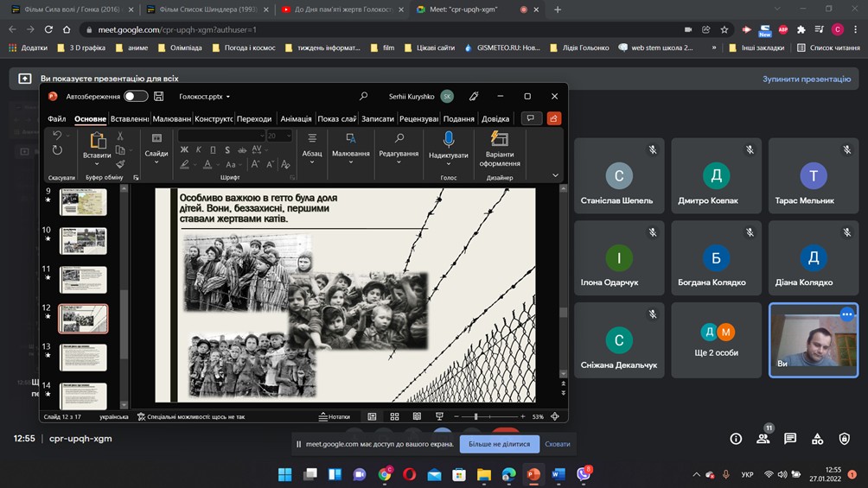The image size is (868, 488).
Task: Click the fit slide to window icon
Action: point(555,416)
